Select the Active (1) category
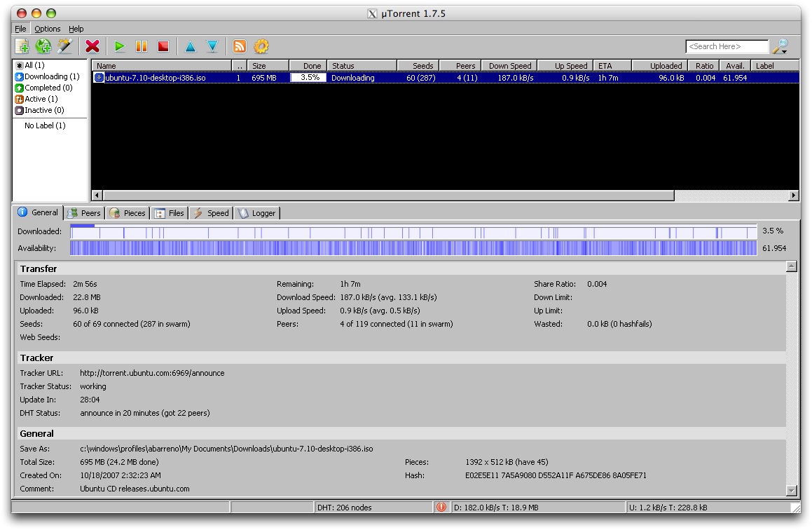 click(x=36, y=99)
